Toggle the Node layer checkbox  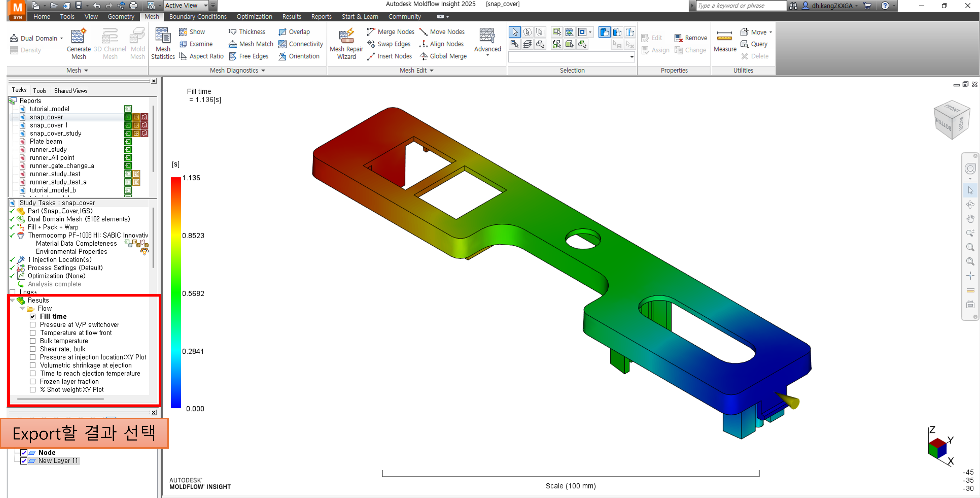[x=24, y=453]
